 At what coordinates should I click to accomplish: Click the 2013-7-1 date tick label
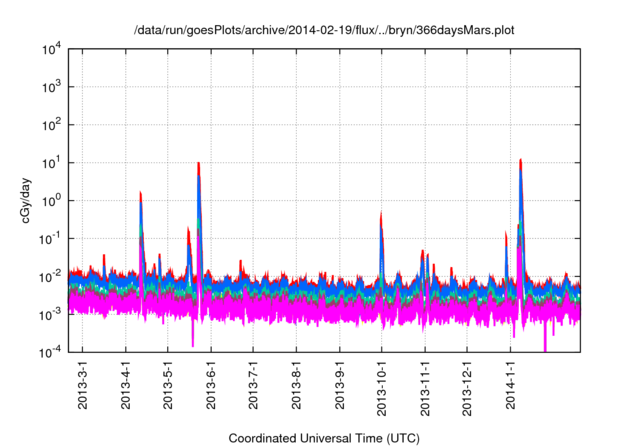(253, 387)
